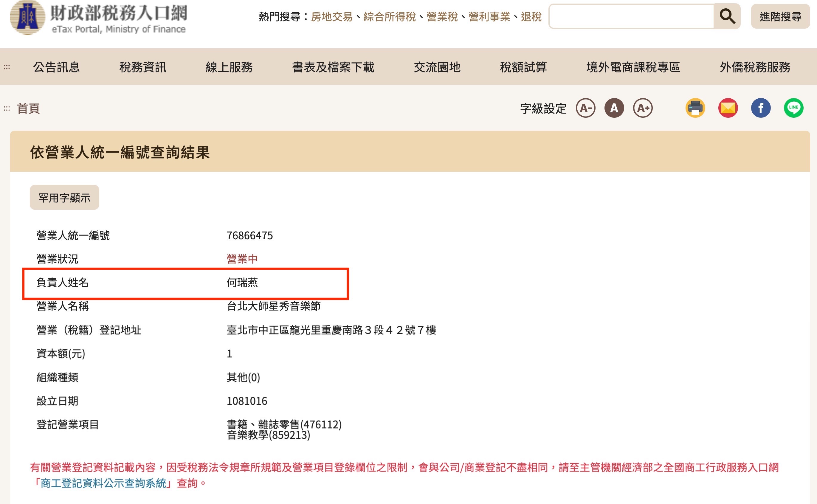
Task: Open the 線上服務 menu
Action: (x=229, y=67)
